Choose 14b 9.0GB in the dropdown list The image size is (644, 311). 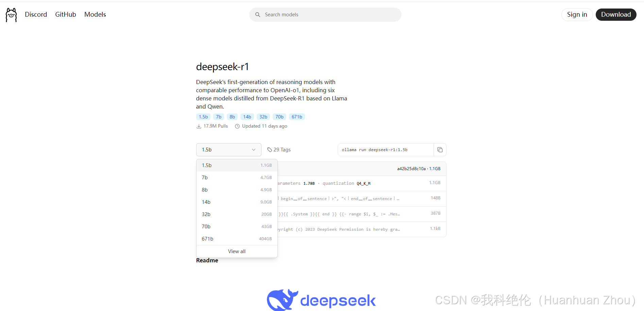pos(237,202)
